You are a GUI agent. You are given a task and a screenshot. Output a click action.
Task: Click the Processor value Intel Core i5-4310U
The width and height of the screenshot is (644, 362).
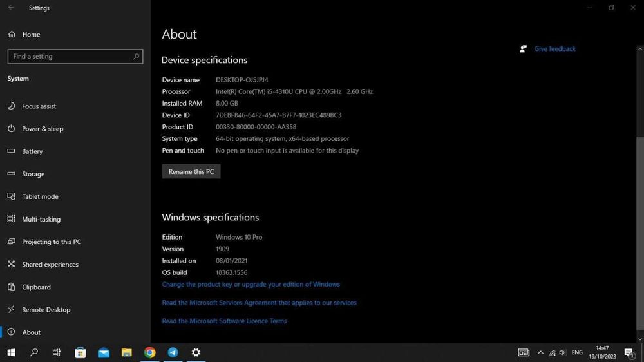click(294, 91)
